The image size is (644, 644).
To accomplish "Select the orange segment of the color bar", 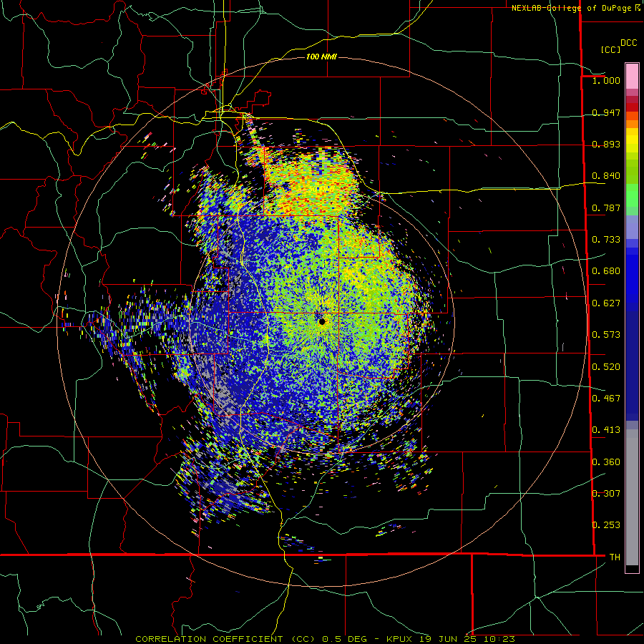I will click(632, 124).
